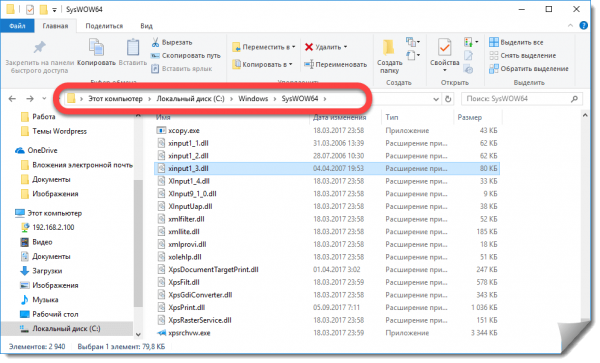
Task: Open quick access toolbar dropdown arrow
Action: point(54,10)
